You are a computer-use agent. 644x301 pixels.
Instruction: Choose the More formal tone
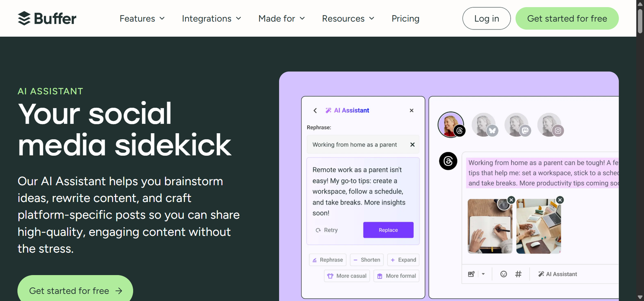coord(396,276)
